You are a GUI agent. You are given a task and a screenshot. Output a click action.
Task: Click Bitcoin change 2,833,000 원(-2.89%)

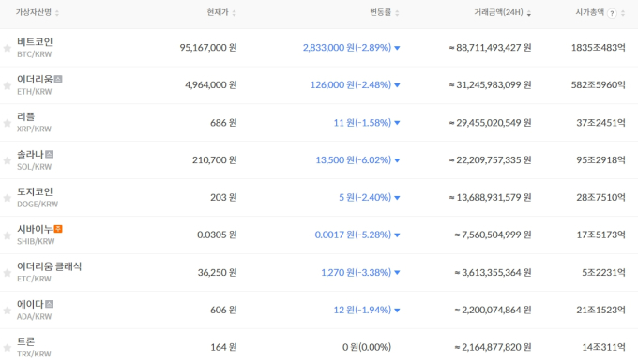(x=347, y=48)
